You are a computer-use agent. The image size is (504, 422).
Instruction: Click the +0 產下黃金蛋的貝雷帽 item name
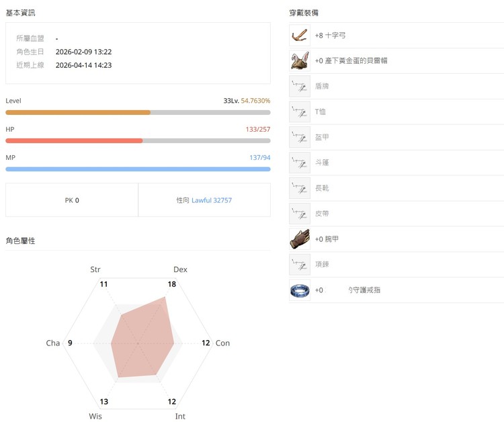[x=351, y=60]
